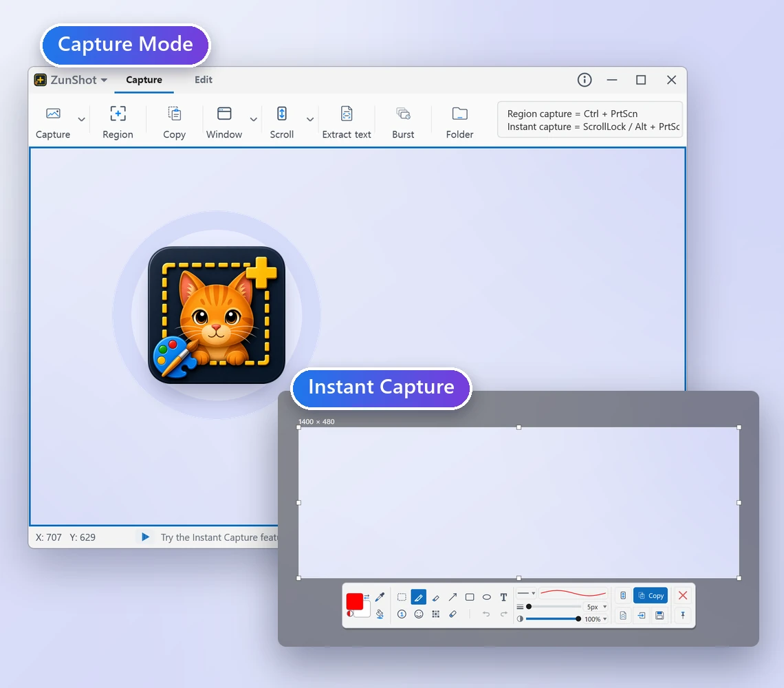The width and height of the screenshot is (784, 688).
Task: Click the blue Copy button
Action: (651, 595)
